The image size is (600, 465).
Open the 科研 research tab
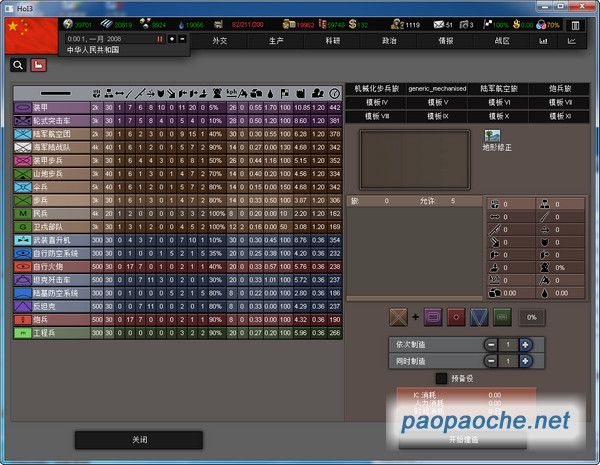coord(333,41)
